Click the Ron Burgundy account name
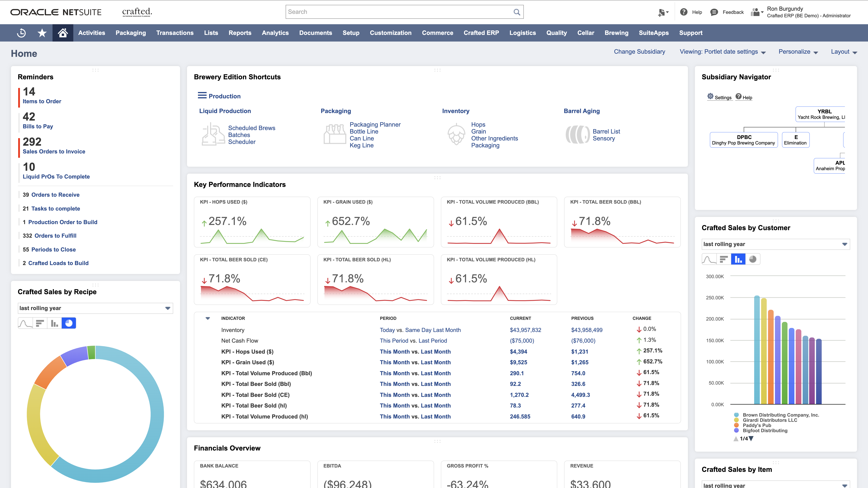 click(785, 9)
